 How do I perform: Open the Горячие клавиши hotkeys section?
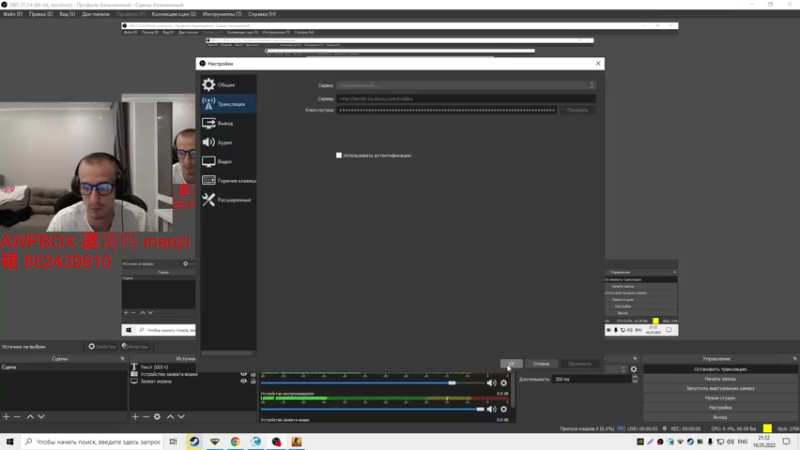pyautogui.click(x=228, y=181)
